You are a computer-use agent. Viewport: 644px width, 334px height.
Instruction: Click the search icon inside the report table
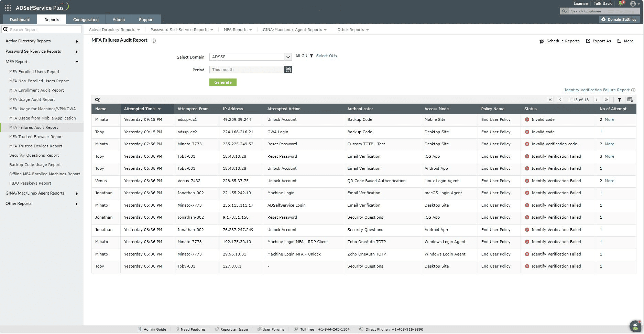pyautogui.click(x=98, y=100)
